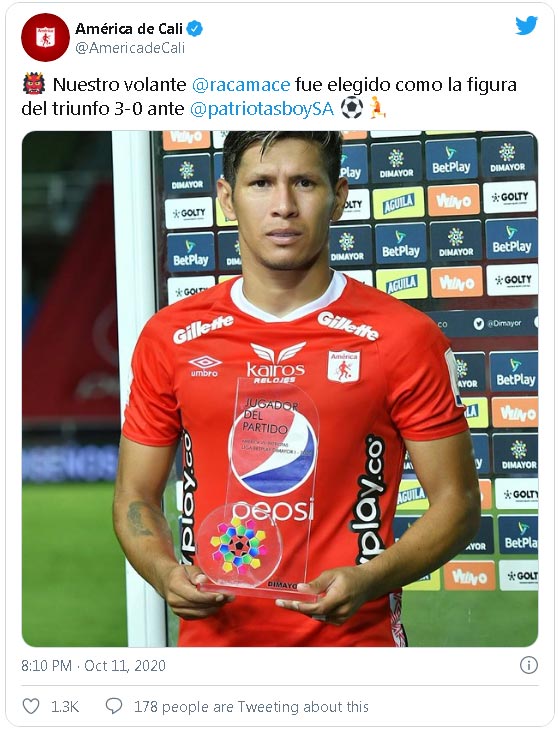Open the reply speech bubble icon
This screenshot has height=729, width=558.
coord(114,706)
